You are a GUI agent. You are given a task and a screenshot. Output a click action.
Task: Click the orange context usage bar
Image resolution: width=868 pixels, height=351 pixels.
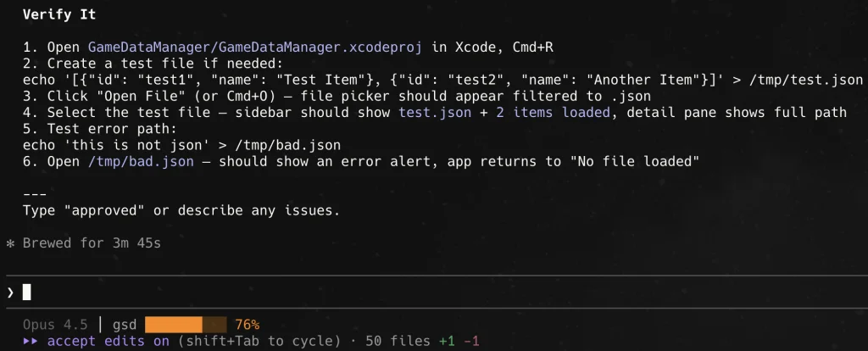pyautogui.click(x=186, y=325)
